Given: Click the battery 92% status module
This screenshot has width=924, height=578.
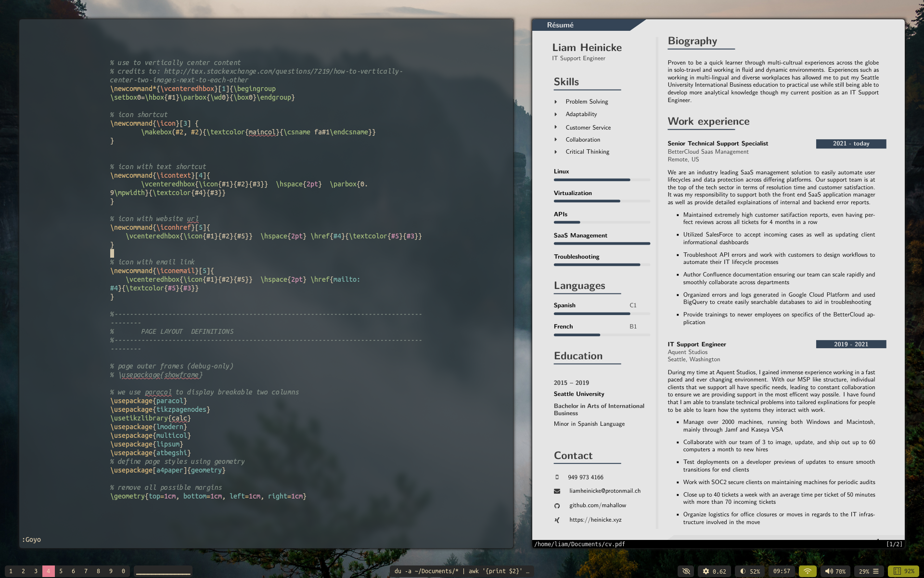Looking at the screenshot, I should (903, 571).
